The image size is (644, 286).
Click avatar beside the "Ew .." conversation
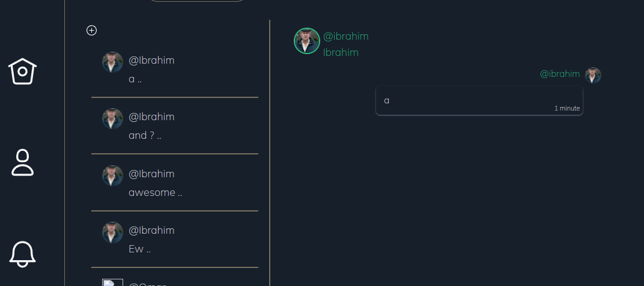point(112,232)
